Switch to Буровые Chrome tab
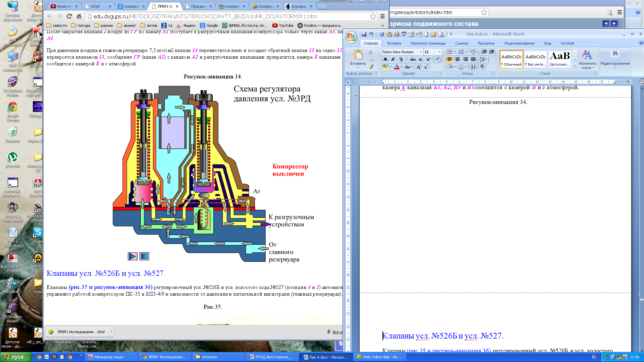644x362 pixels. pyautogui.click(x=299, y=6)
